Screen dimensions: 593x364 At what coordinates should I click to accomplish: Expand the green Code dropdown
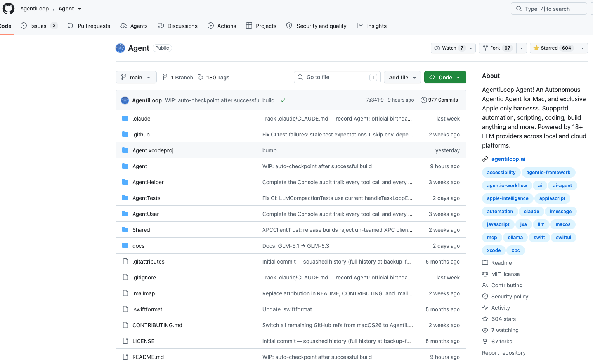pyautogui.click(x=445, y=78)
